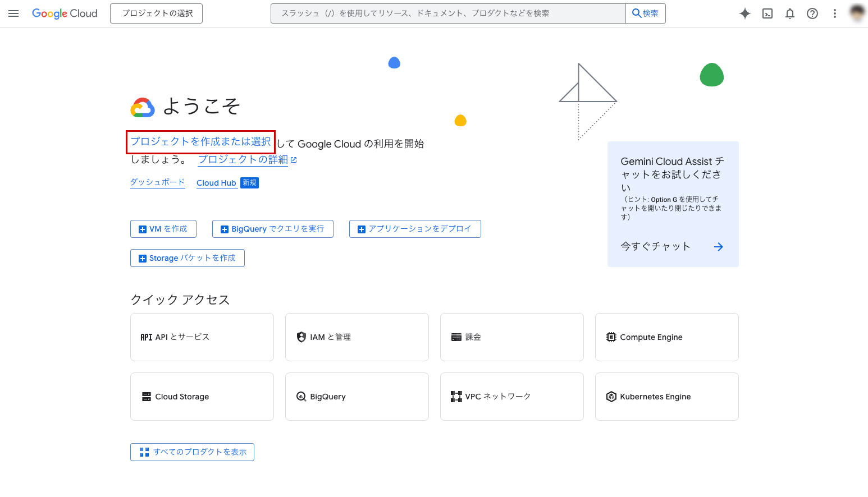Click 今すぐチャット in Gemini panel
Viewport: 868px width, 497px height.
tap(655, 246)
